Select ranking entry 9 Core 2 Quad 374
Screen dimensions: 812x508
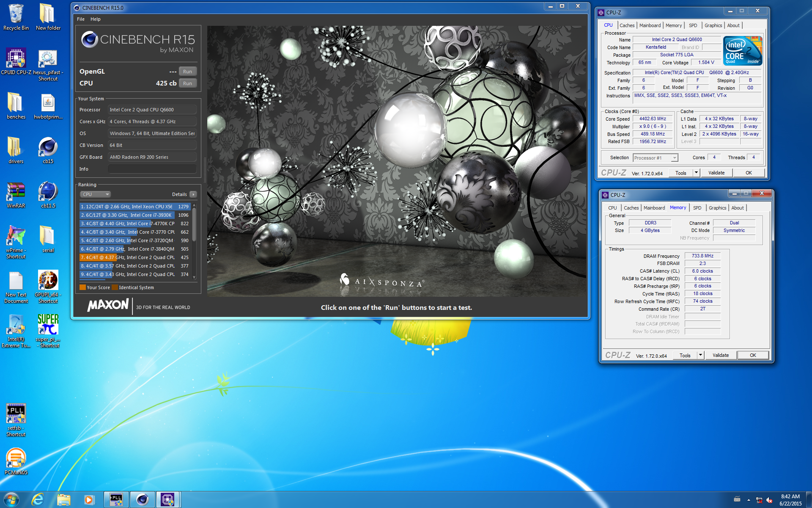pyautogui.click(x=135, y=274)
